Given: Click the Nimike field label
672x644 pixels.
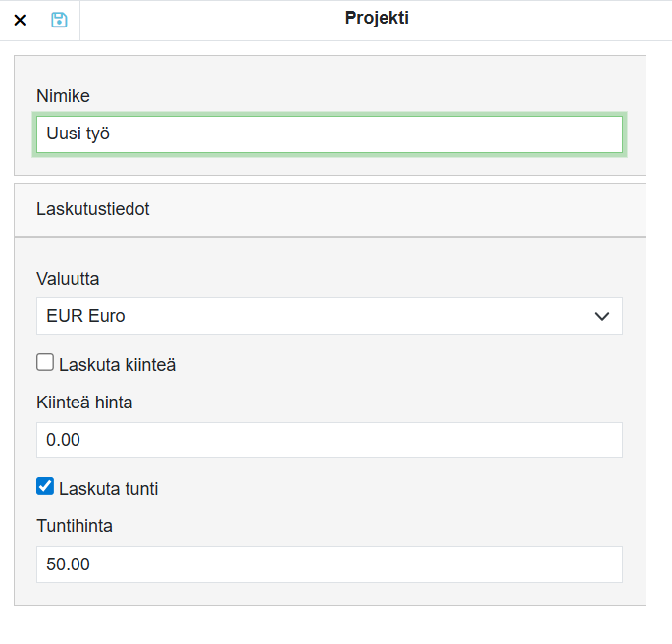Looking at the screenshot, I should [63, 96].
